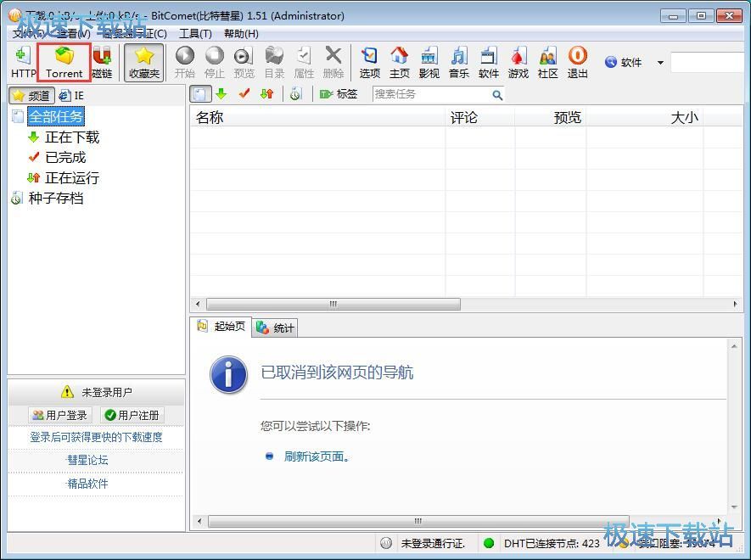Click the Exit (退出) toolbar icon
Screen dimensions: 751x560
(x=578, y=62)
